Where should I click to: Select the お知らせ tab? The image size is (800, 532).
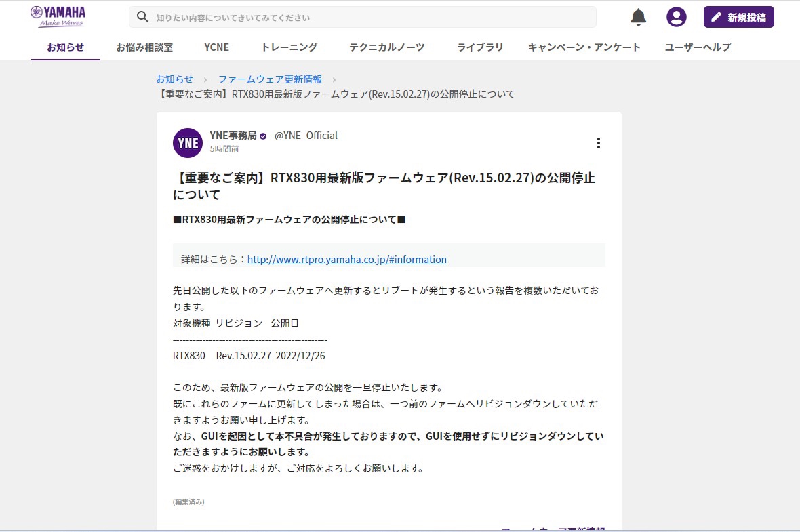65,47
